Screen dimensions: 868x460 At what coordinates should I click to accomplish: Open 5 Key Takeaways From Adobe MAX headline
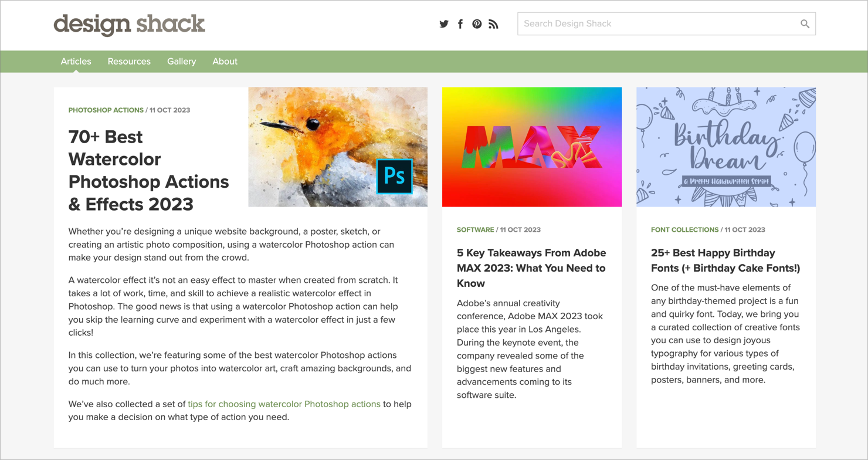pyautogui.click(x=531, y=268)
